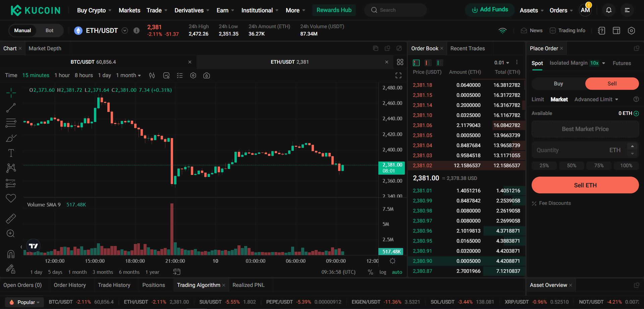Screen dimensions: 644x309
Task: Select the brush drawing tool
Action: click(11, 138)
